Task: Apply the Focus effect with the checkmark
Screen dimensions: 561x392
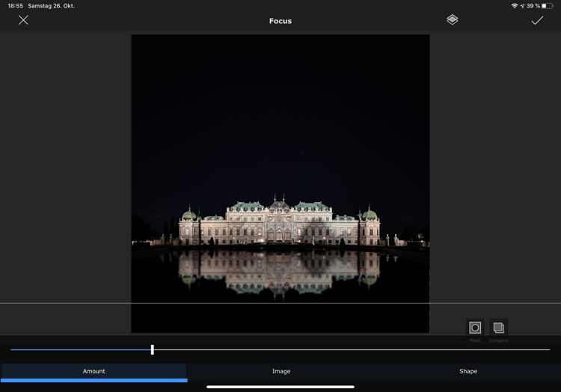Action: [537, 20]
